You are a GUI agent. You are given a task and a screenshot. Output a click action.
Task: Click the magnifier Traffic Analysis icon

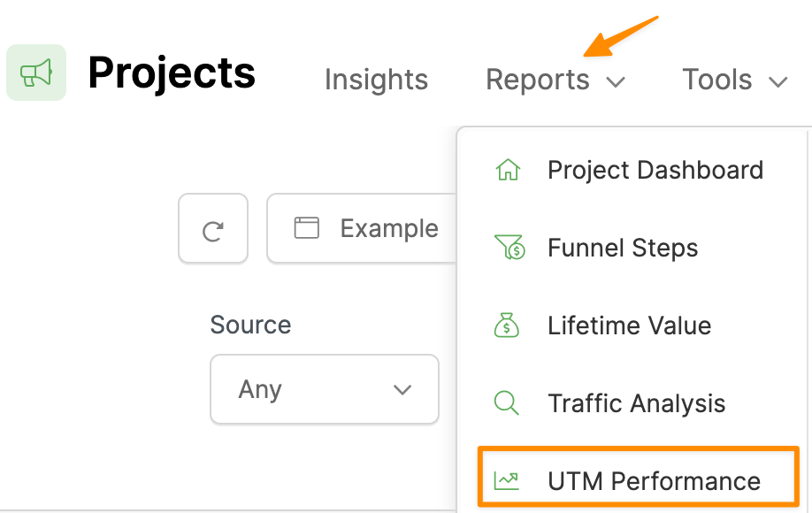pos(507,403)
